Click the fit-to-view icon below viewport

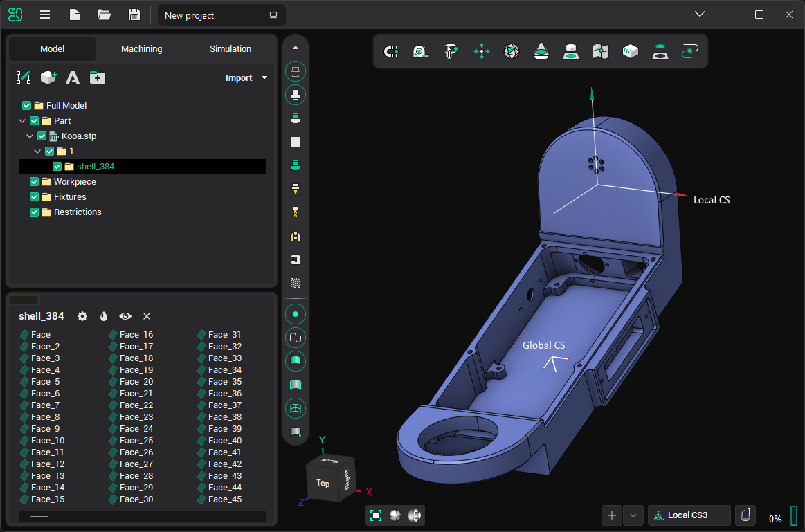(376, 515)
